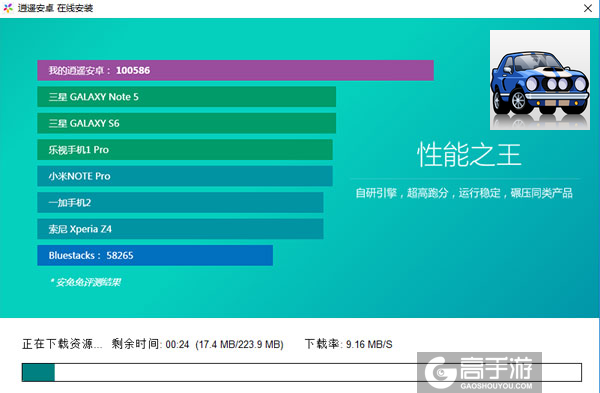Select the purple 我的逍遥安卓 100586 bar
Image resolution: width=600 pixels, height=393 pixels.
(235, 70)
